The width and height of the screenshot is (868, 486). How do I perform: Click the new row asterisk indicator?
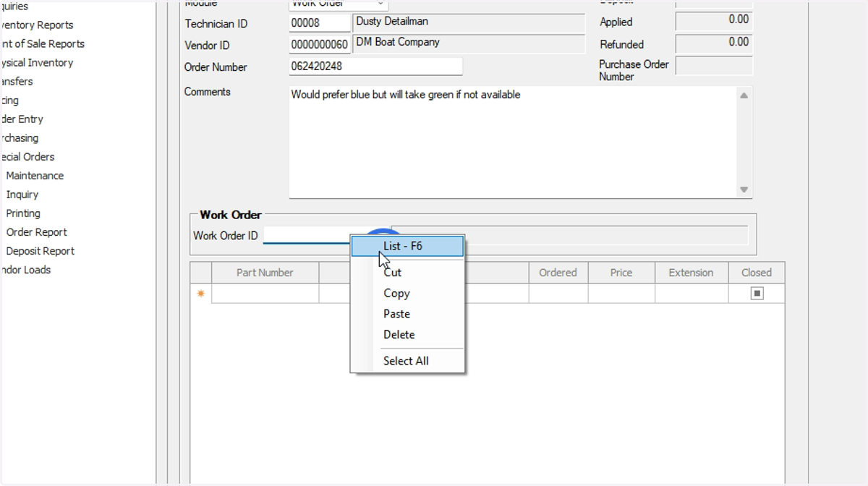tap(201, 293)
